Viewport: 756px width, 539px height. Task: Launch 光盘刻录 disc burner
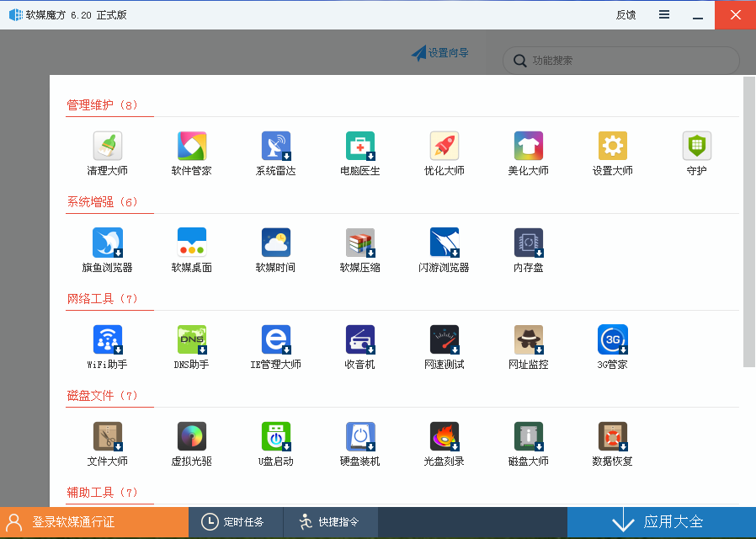pyautogui.click(x=444, y=445)
